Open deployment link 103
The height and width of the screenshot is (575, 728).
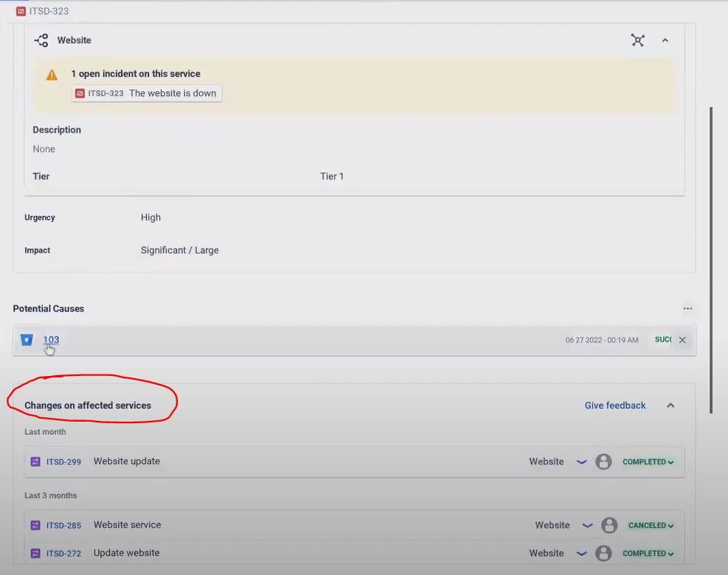coord(51,340)
